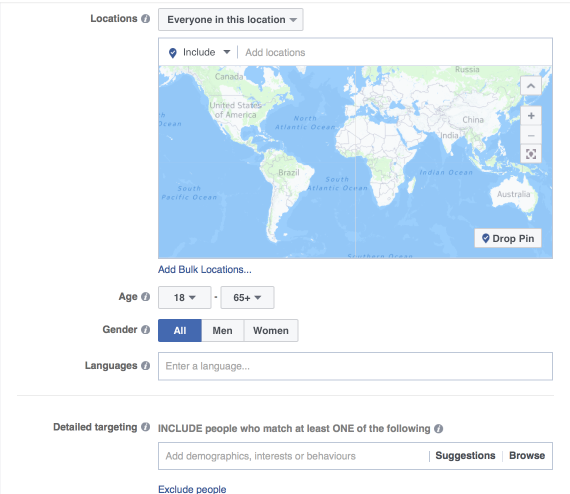Focus the Add locations input field
The image size is (570, 494).
coord(396,52)
